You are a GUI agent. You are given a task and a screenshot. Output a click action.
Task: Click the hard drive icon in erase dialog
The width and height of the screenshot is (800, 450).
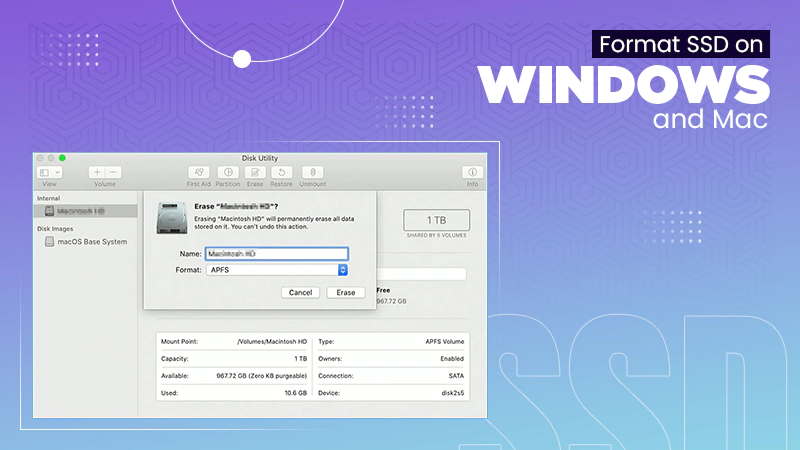(x=172, y=218)
